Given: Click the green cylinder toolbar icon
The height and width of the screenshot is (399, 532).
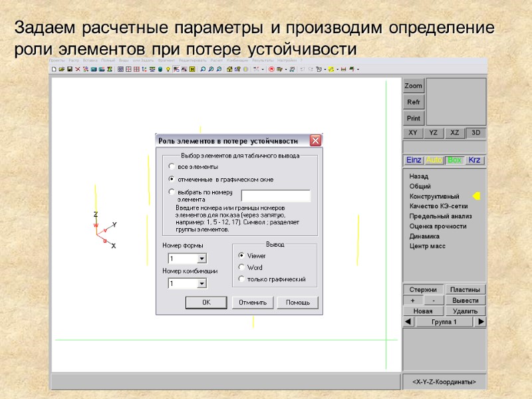Looking at the screenshot, I should point(160,69).
